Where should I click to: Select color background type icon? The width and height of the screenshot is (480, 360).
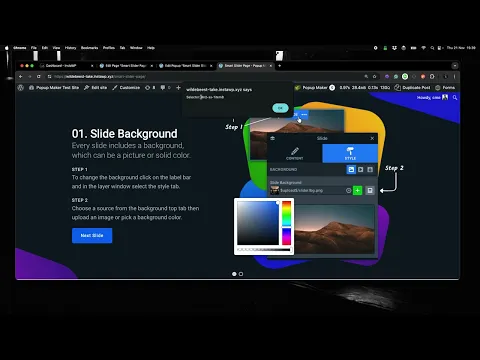tap(370, 169)
